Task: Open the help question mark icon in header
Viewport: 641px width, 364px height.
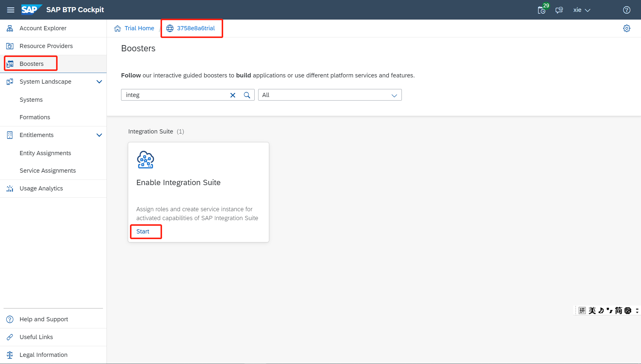Action: pyautogui.click(x=627, y=10)
